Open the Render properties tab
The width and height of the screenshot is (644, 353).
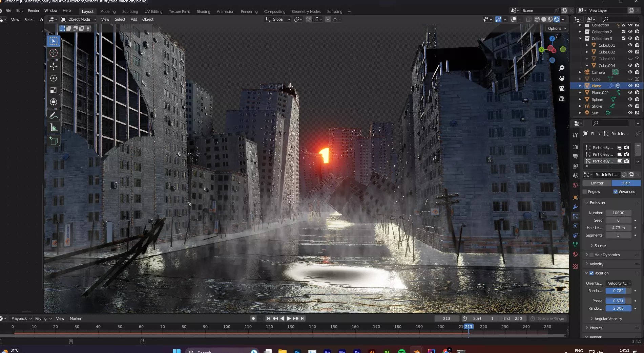[575, 147]
